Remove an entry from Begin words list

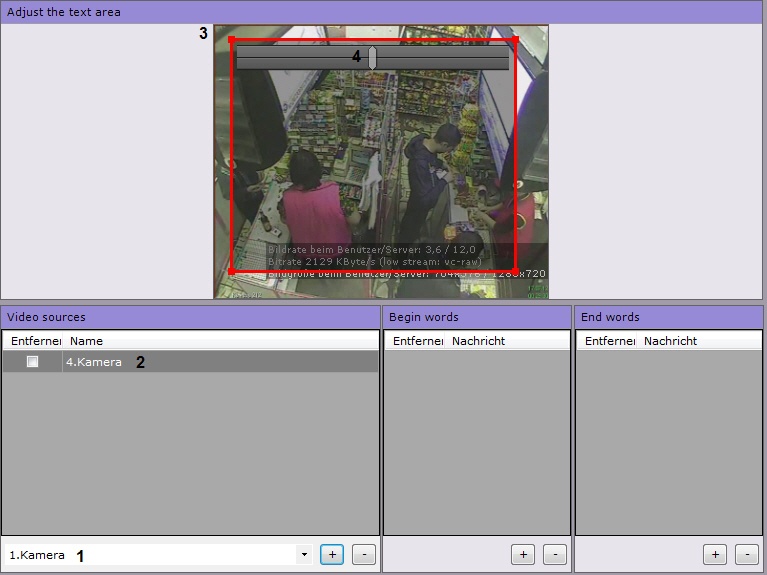(x=554, y=554)
